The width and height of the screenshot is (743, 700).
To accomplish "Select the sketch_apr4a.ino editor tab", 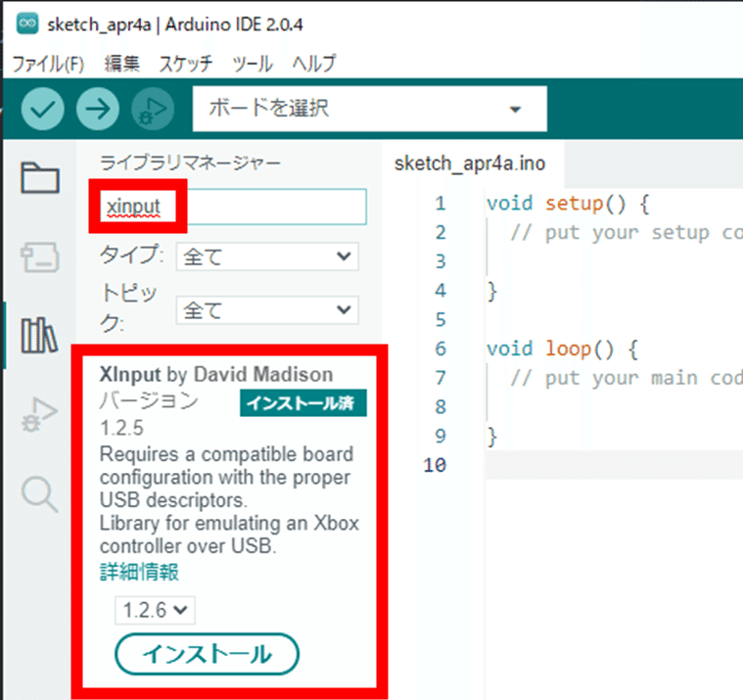I will point(470,163).
